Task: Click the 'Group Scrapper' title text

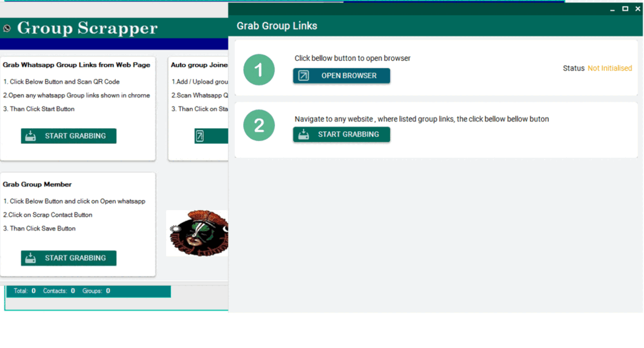Action: 87,28
